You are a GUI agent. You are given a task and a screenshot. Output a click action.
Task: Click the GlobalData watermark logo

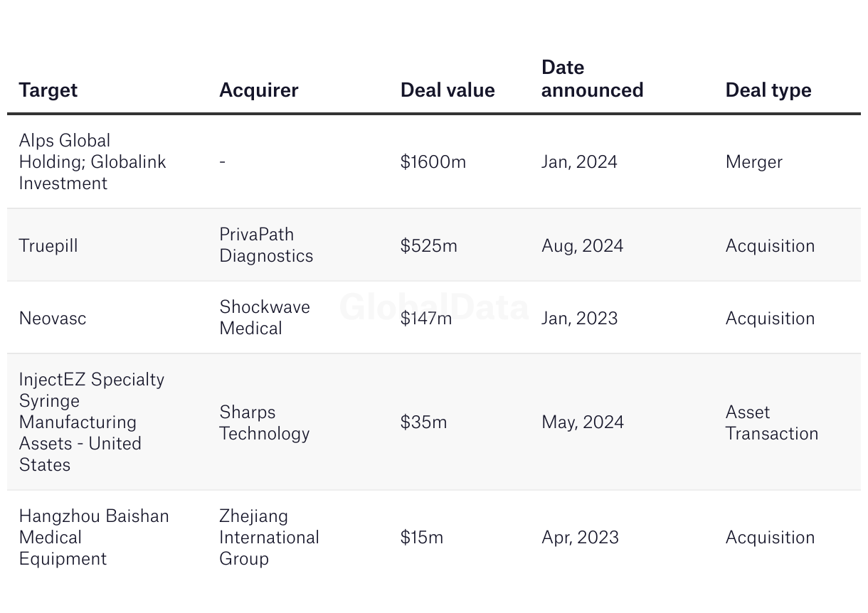[x=434, y=307]
